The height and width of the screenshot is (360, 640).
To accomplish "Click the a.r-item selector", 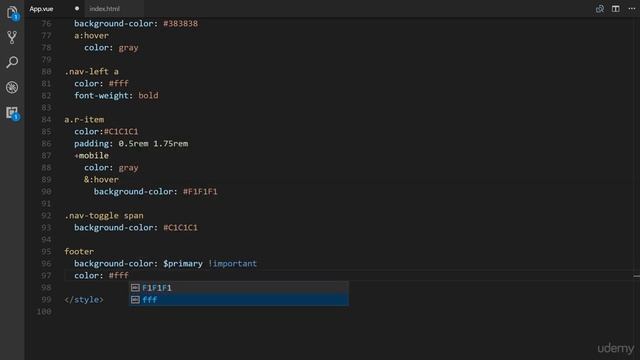I will click(84, 120).
